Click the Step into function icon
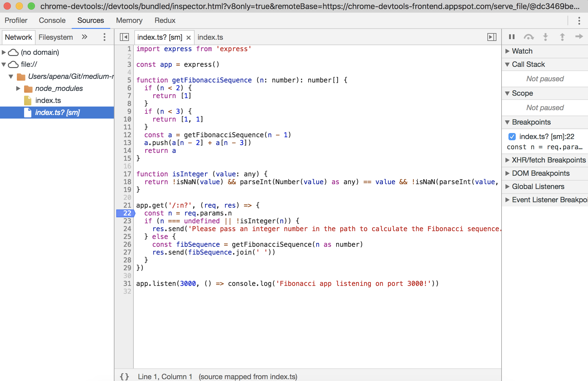 (x=545, y=37)
